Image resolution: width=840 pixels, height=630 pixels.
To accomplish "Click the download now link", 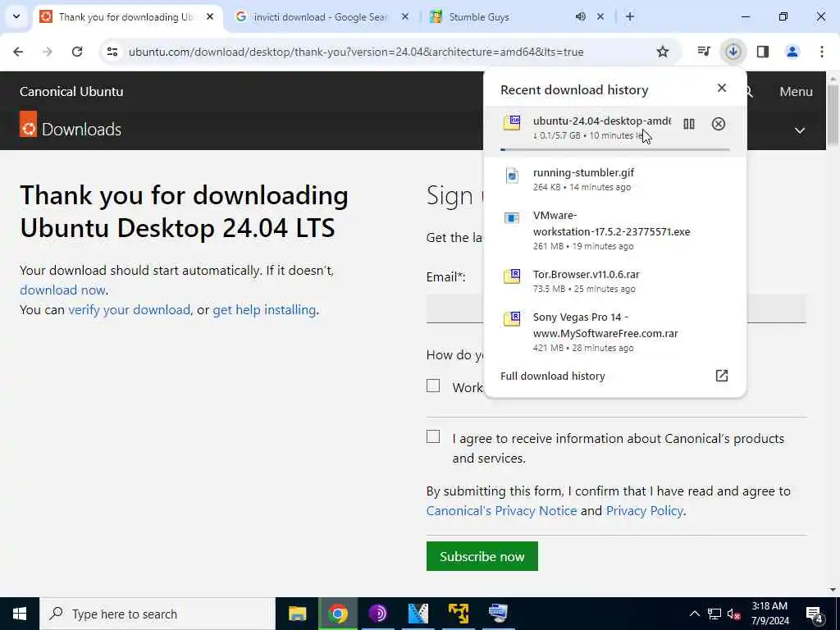I will tap(62, 290).
